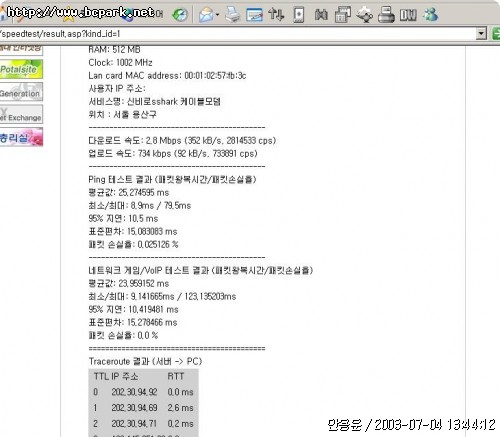This screenshot has height=437, width=500.
Task: Click the Edit page toolbar icon
Action: [254, 15]
